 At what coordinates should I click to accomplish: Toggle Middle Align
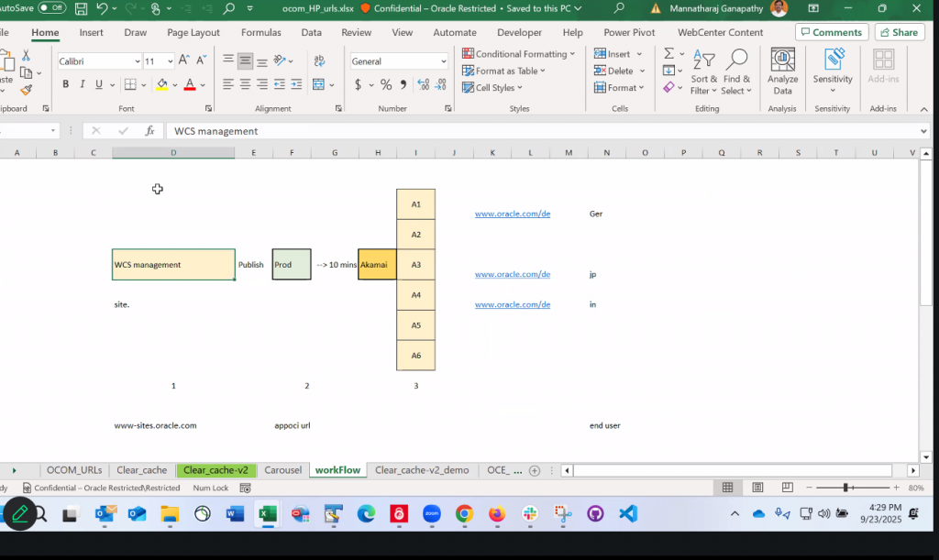click(x=245, y=60)
